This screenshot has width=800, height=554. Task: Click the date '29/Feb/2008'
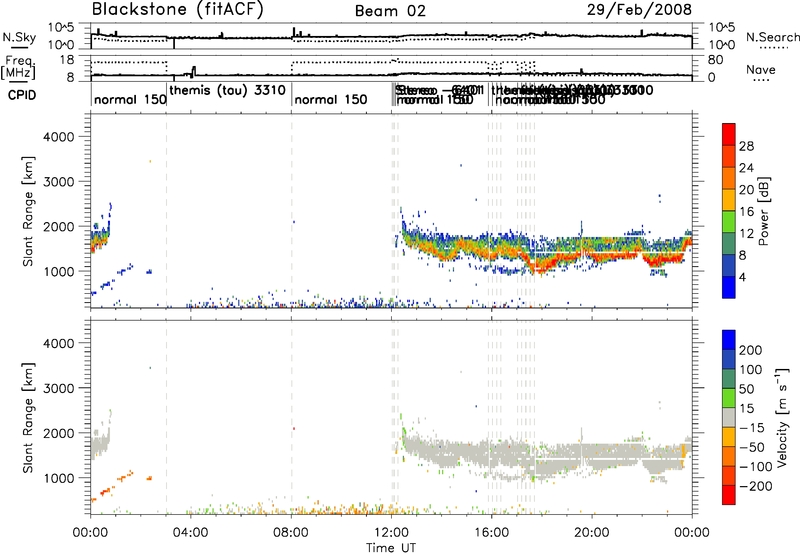click(x=639, y=10)
